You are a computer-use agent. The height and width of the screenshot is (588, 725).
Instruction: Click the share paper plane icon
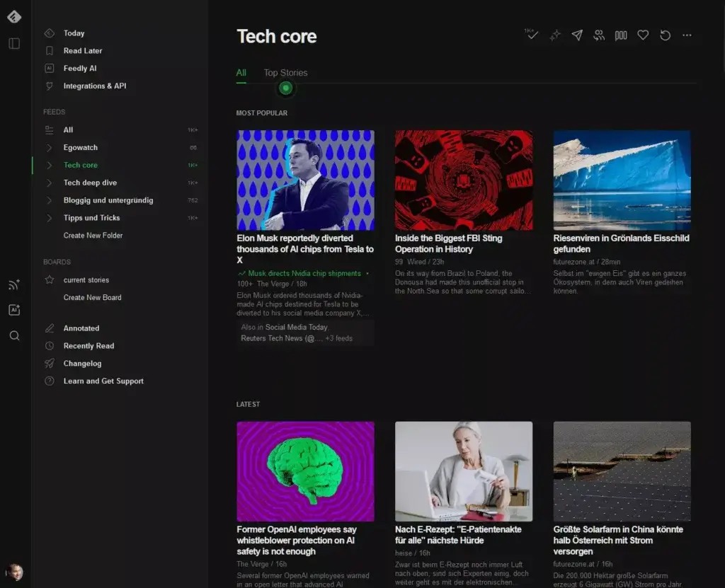(x=577, y=35)
